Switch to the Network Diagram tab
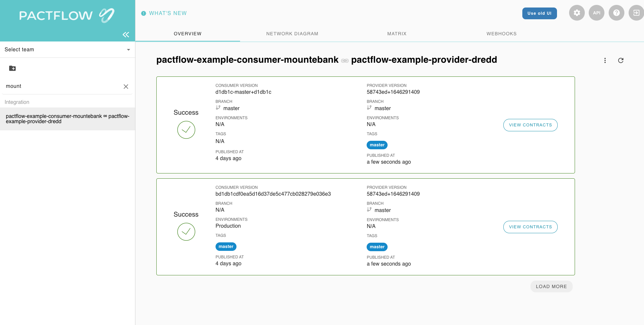644x325 pixels. click(292, 34)
